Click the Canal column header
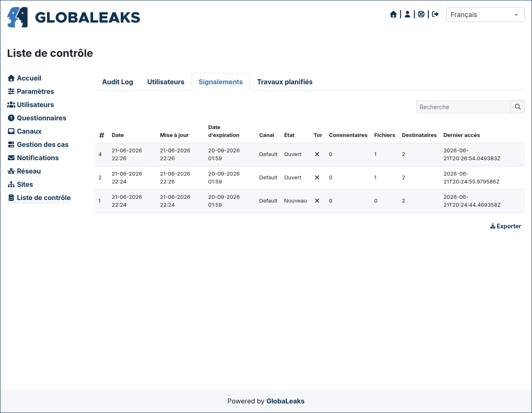 266,135
